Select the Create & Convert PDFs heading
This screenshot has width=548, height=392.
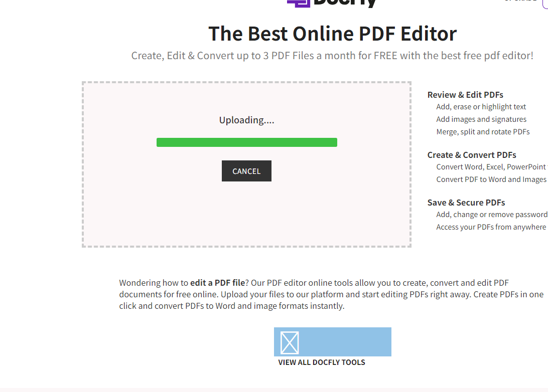(471, 155)
